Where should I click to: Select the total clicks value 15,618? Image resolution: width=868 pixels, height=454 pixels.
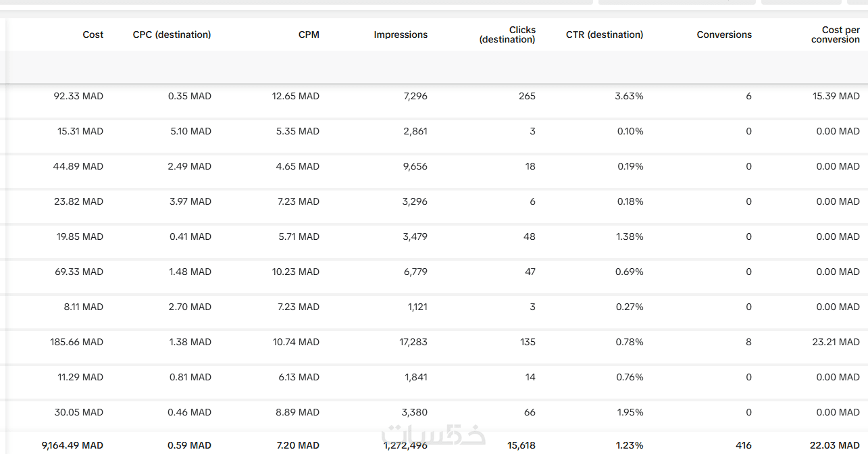pyautogui.click(x=521, y=445)
